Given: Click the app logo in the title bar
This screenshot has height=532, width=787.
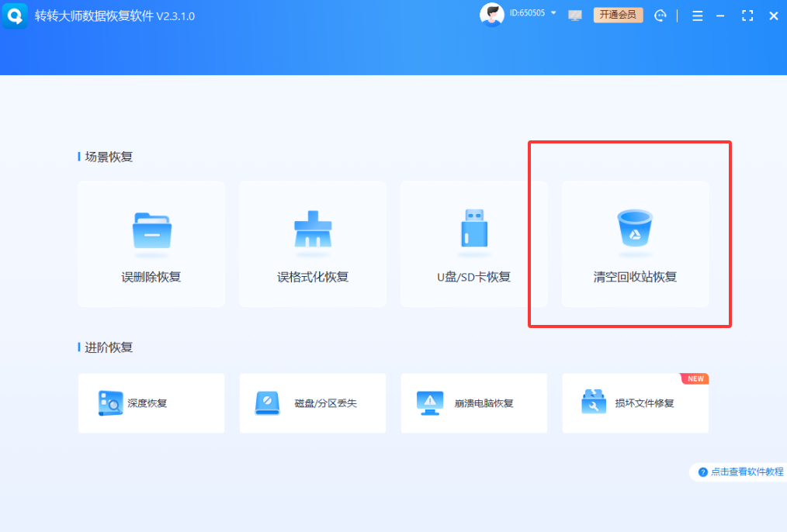Looking at the screenshot, I should click(x=15, y=16).
